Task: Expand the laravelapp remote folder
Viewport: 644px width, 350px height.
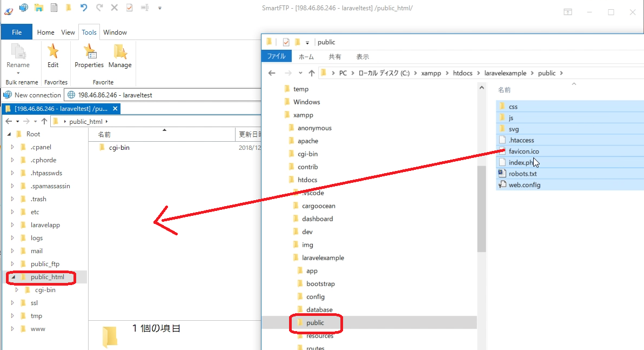Action: [12, 225]
